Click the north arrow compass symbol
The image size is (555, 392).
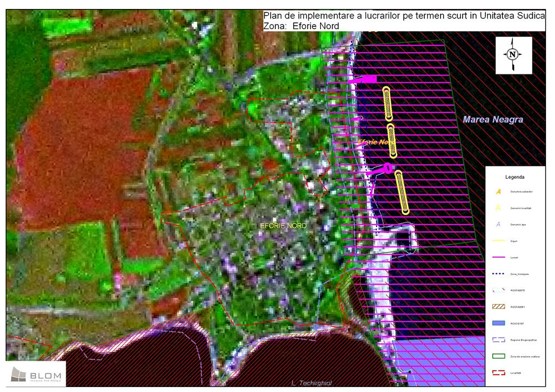513,54
